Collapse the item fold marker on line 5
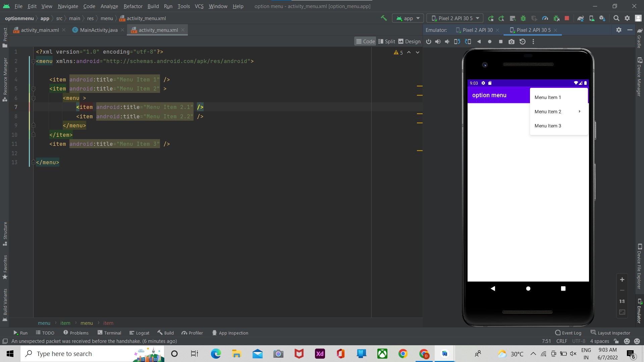The width and height of the screenshot is (644, 362). tap(33, 89)
